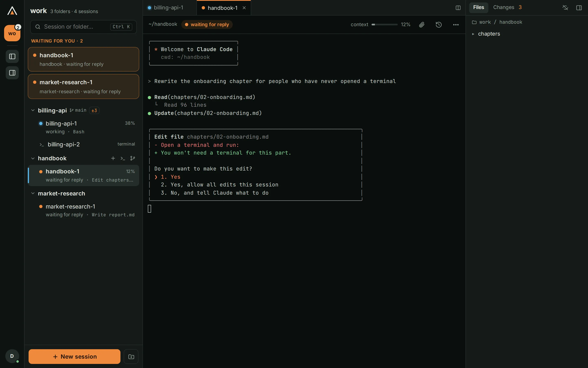The image size is (588, 368).
Task: Collapse the handbook folder
Action: coord(33,158)
